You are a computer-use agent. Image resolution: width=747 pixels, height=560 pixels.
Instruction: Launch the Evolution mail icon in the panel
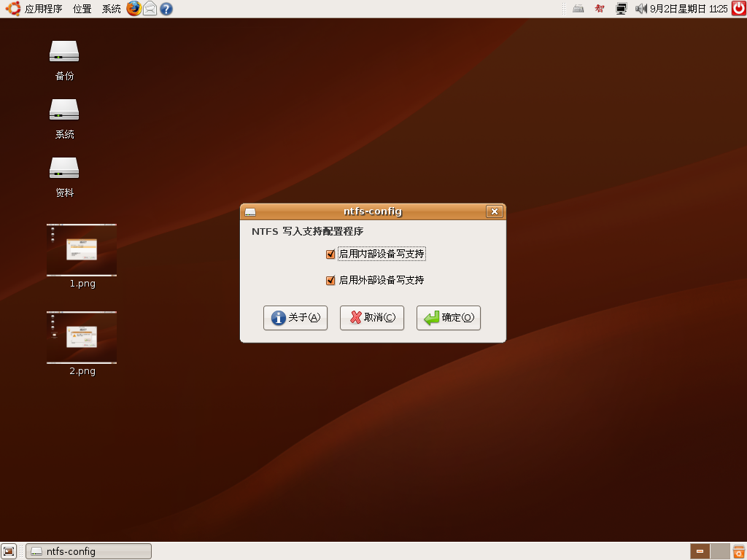(150, 9)
